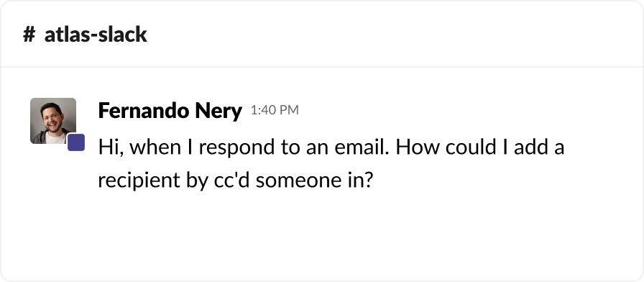Click the word "How" in the message

click(418, 147)
